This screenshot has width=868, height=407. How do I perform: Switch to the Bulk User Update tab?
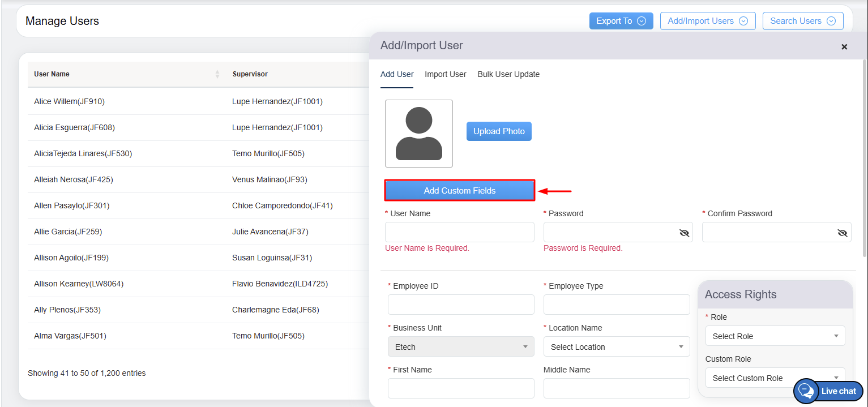(x=508, y=74)
